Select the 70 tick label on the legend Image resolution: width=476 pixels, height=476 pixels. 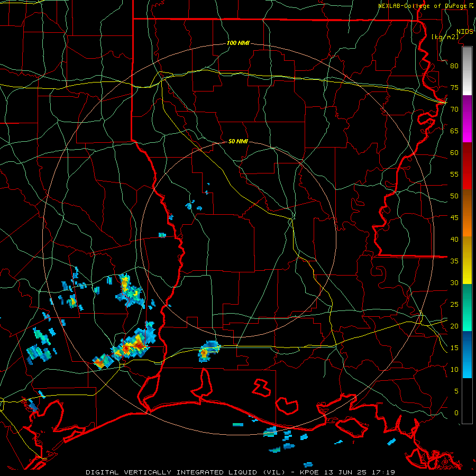(x=454, y=109)
